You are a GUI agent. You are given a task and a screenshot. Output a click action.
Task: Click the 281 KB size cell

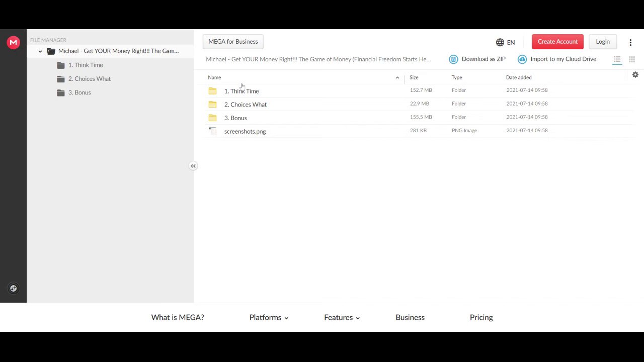coord(418,131)
